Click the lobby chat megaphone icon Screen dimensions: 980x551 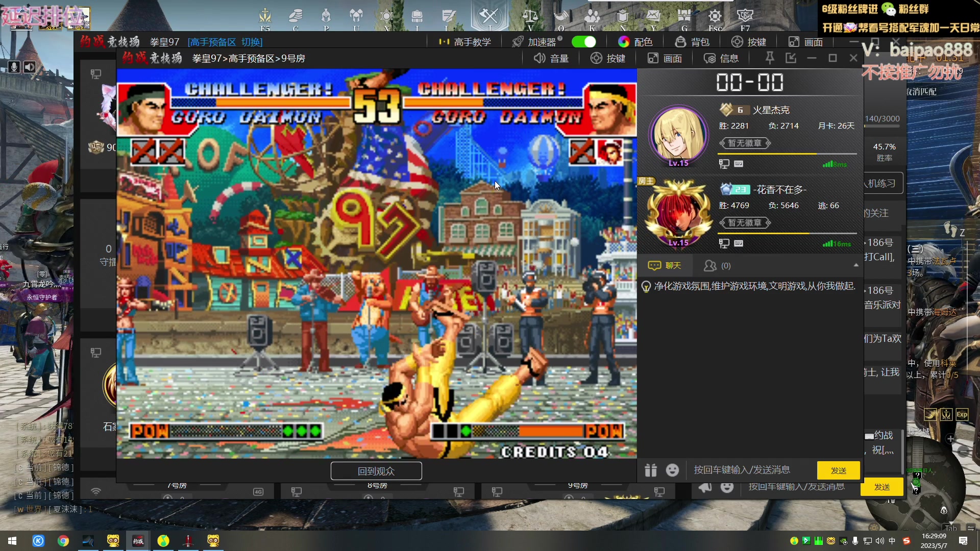pos(705,487)
